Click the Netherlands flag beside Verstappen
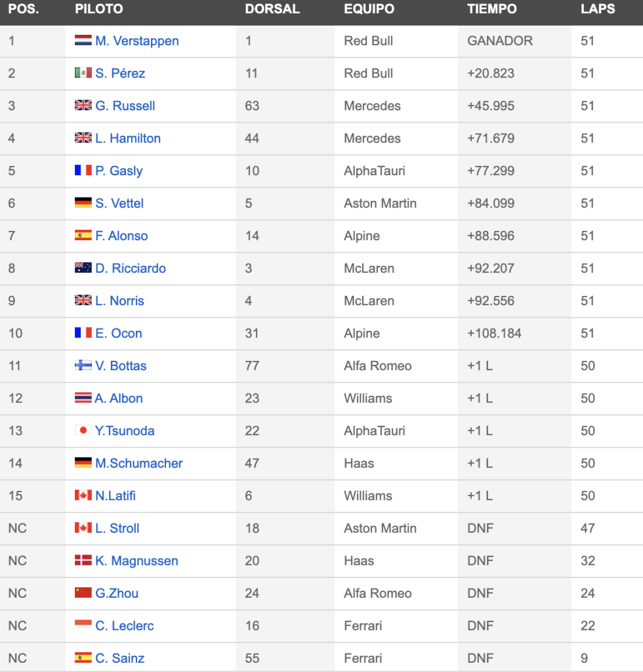Image resolution: width=643 pixels, height=672 pixels. 83,40
